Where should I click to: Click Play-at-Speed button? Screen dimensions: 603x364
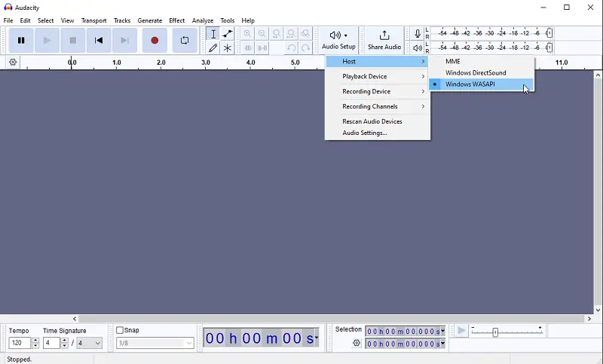coord(461,331)
